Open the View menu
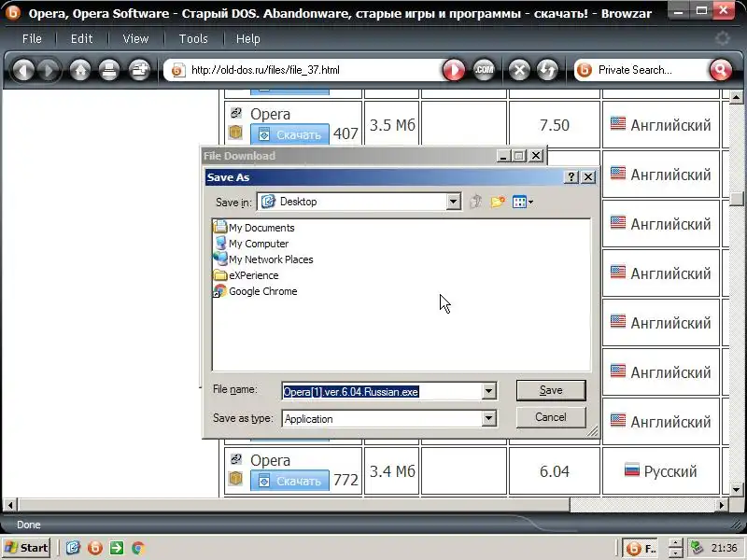This screenshot has width=747, height=560. [135, 38]
